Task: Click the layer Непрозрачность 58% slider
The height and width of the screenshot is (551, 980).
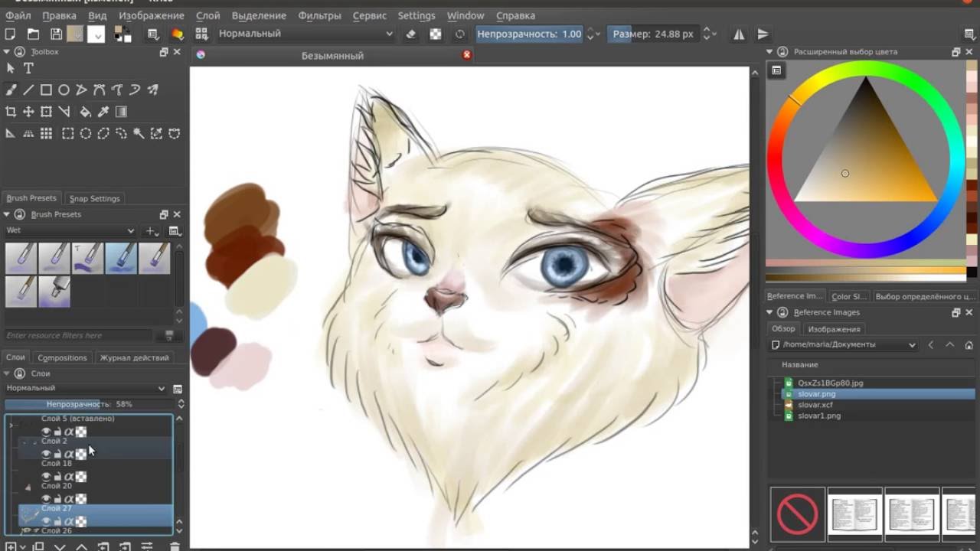Action: click(90, 404)
